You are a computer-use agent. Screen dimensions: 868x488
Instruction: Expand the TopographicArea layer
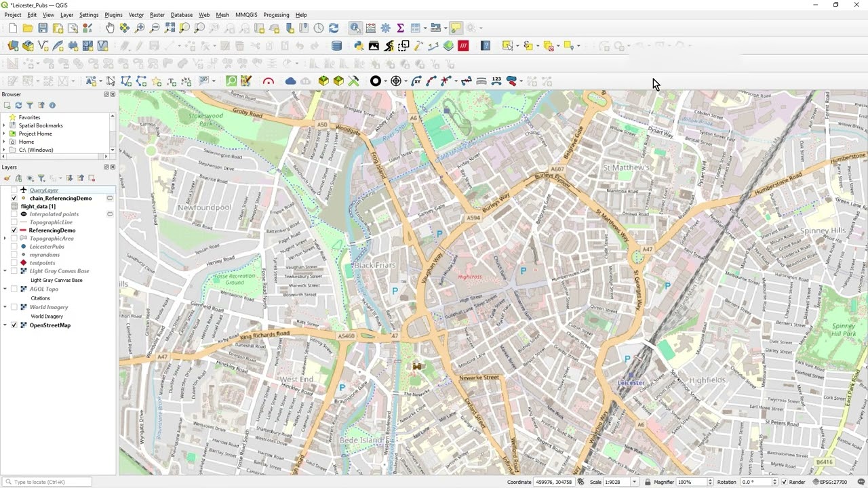pos(5,239)
